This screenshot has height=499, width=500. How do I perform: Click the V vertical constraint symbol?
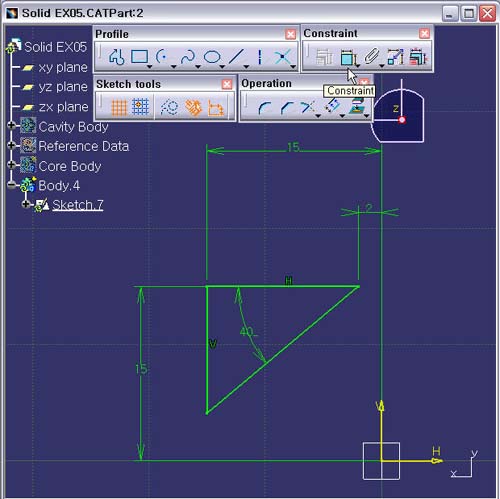213,343
